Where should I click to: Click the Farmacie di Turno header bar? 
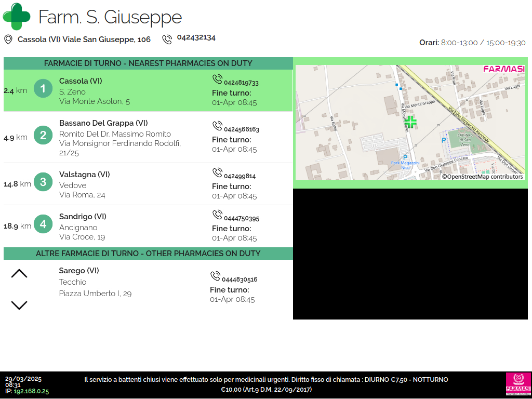[x=148, y=63]
